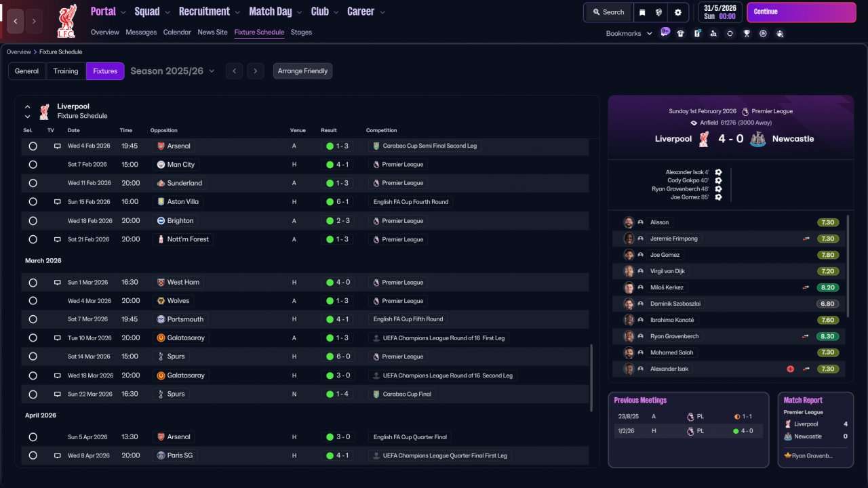Open the Club dropdown menu
Screen dimensions: 868x488
pyautogui.click(x=325, y=12)
